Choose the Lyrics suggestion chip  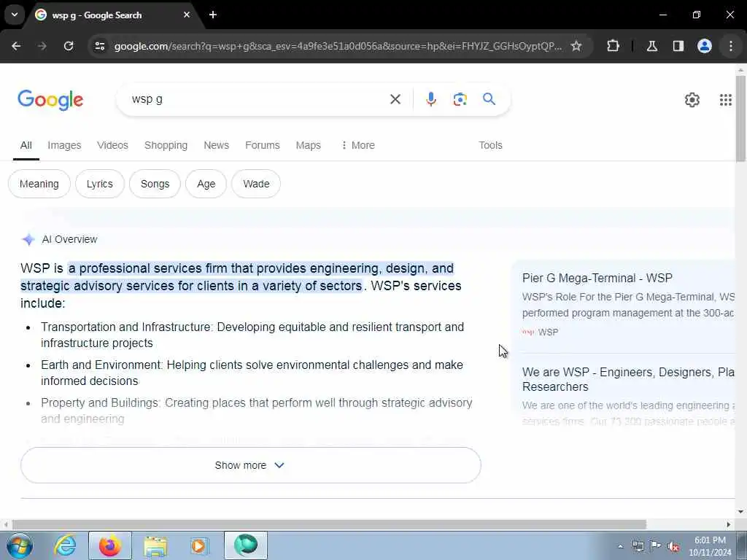[99, 184]
